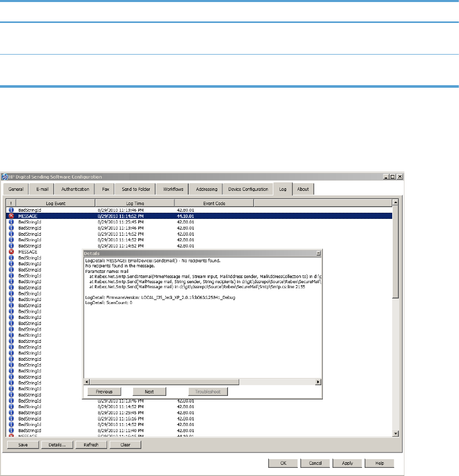Click the Details... button

[57, 445]
